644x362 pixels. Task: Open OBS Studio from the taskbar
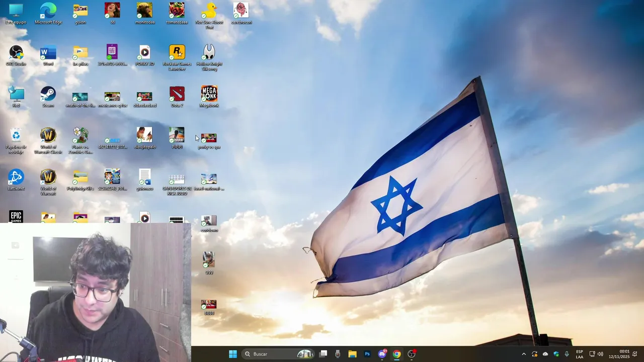point(412,354)
